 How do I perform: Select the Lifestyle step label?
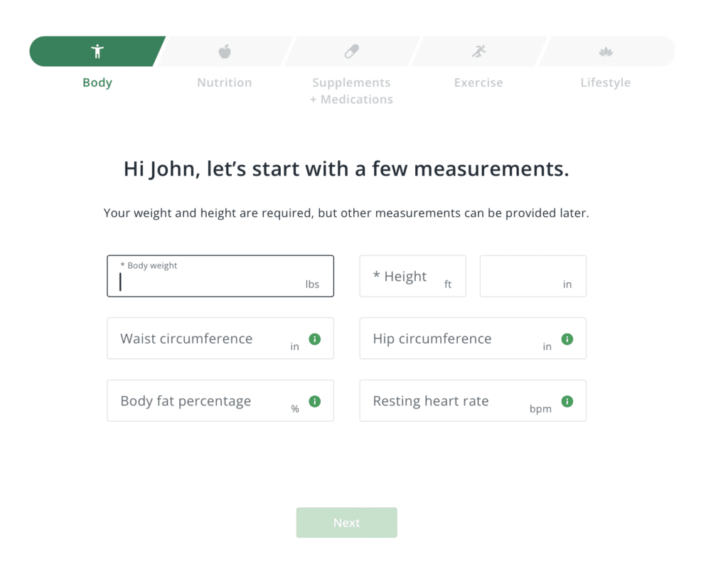(x=606, y=83)
